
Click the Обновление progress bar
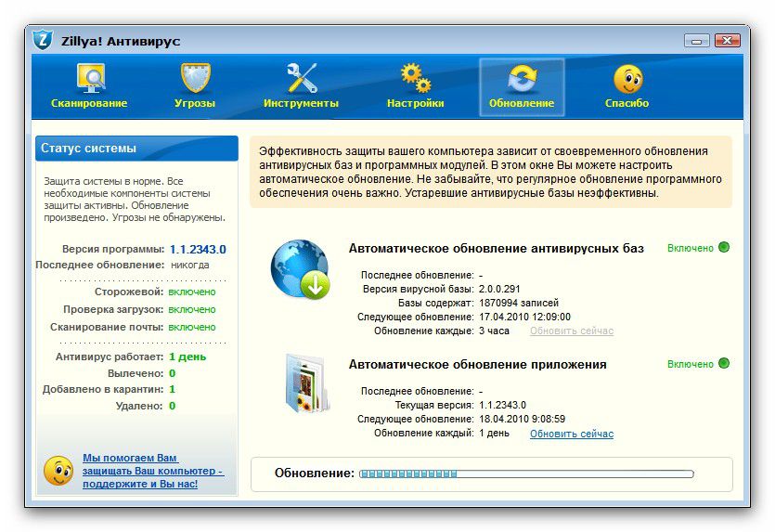tap(526, 474)
